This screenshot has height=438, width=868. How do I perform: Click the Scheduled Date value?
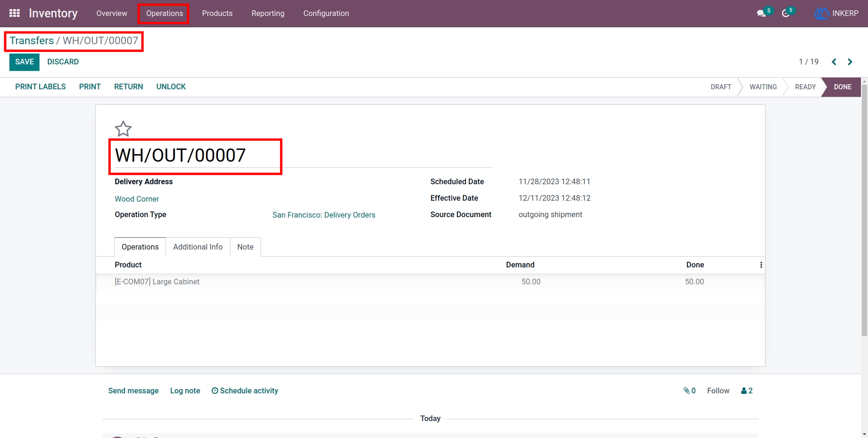pos(554,181)
